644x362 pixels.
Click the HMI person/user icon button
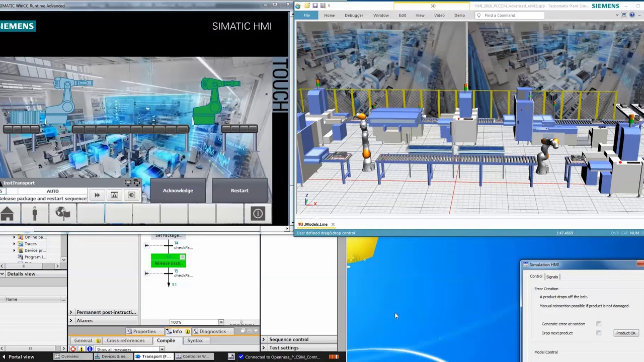click(35, 214)
